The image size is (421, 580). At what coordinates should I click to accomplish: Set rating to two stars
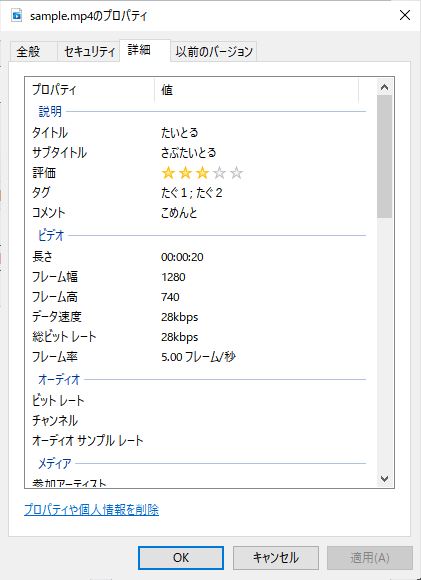185,173
